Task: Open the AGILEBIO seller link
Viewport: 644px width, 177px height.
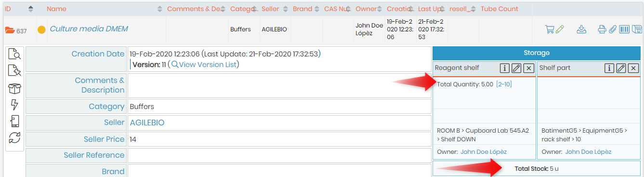Action: tap(147, 123)
